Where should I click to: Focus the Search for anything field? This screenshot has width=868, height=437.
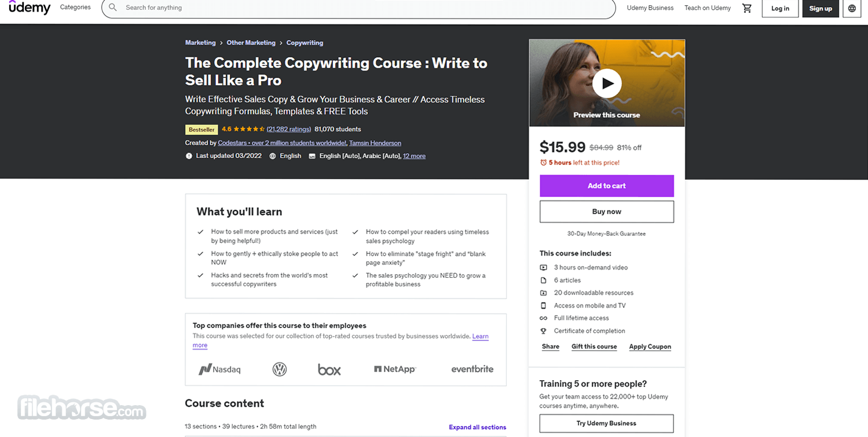(x=358, y=8)
